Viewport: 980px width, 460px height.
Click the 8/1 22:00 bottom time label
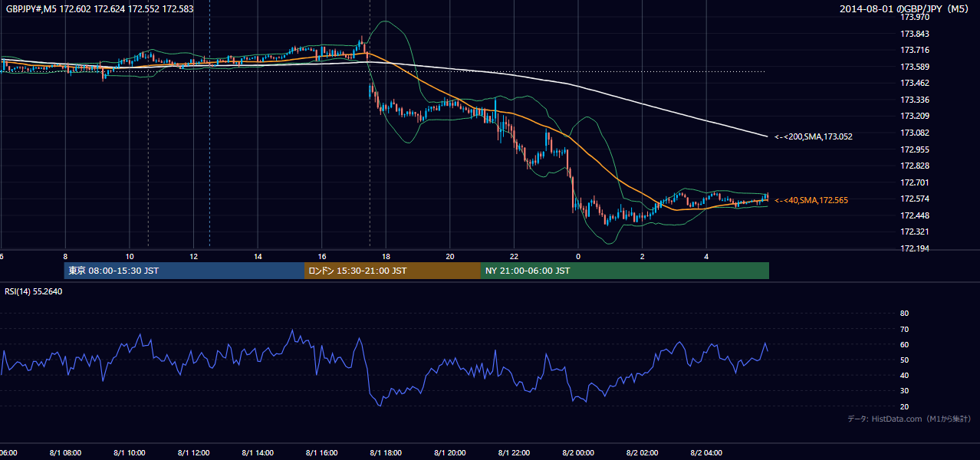515,453
